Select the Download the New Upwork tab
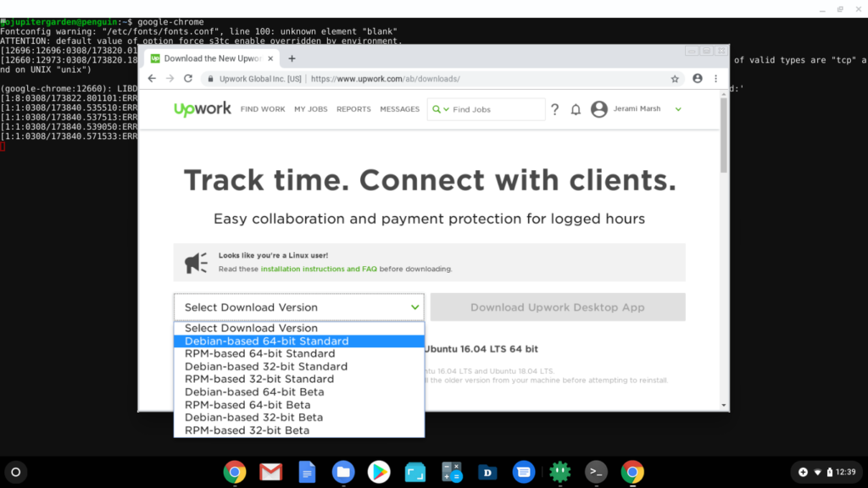Screen dimensions: 868x488 212,58
